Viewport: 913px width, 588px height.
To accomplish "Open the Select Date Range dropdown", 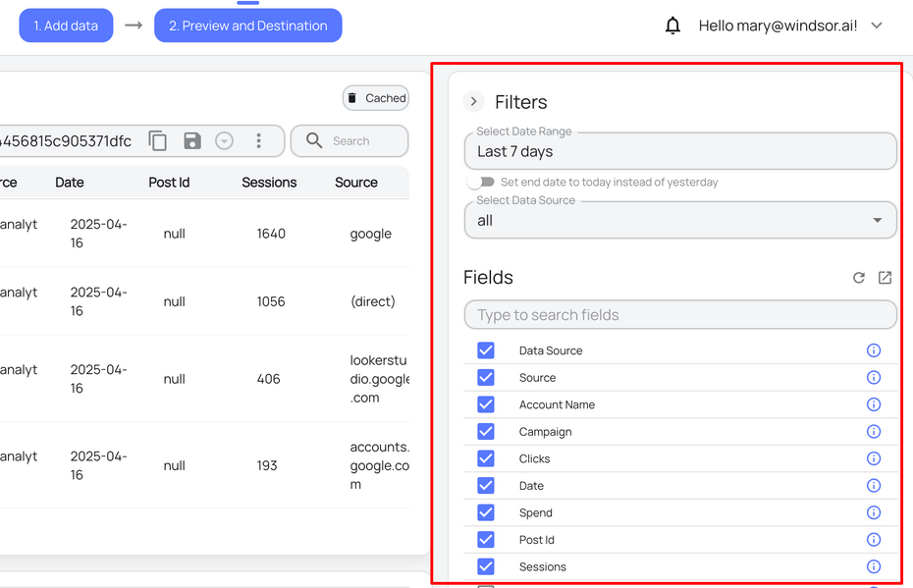I will 680,151.
